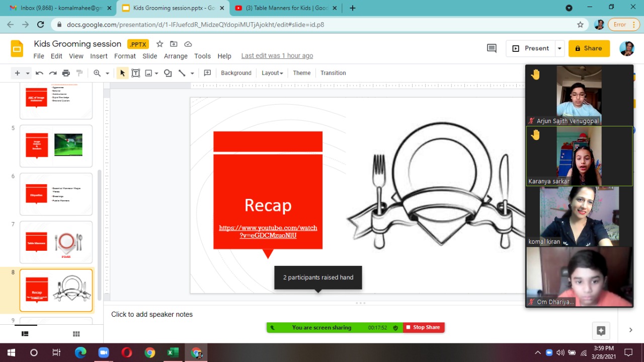Switch to filmstrip view
Image resolution: width=644 pixels, height=362 pixels.
(x=25, y=334)
